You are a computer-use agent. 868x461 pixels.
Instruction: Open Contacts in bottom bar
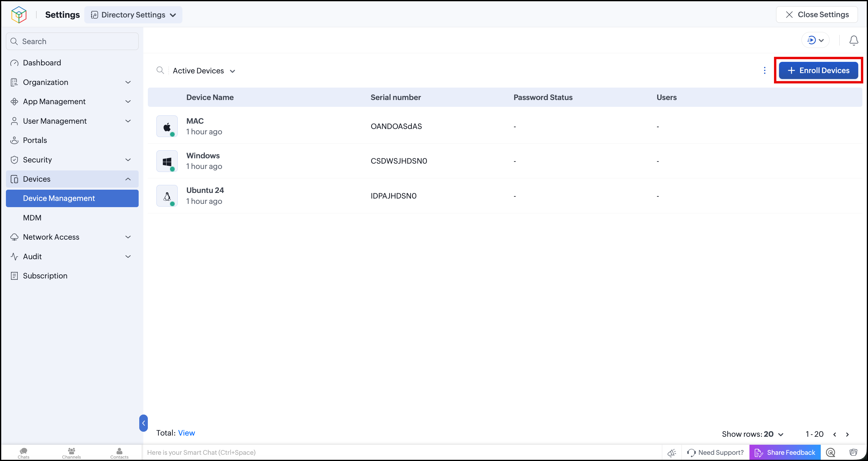tap(119, 453)
